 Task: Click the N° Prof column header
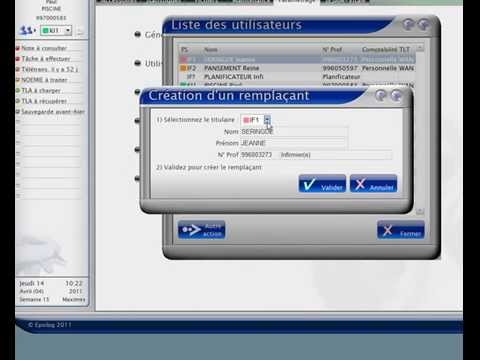332,50
